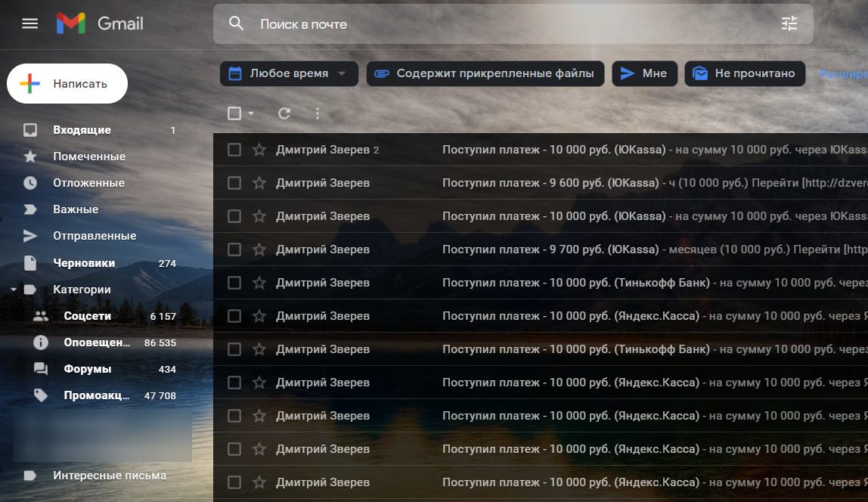
Task: Open the search options filter icon
Action: (789, 23)
